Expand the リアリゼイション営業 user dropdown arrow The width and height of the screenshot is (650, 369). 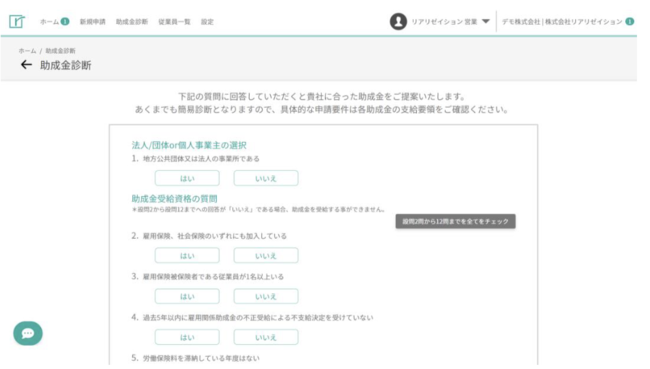(x=486, y=21)
